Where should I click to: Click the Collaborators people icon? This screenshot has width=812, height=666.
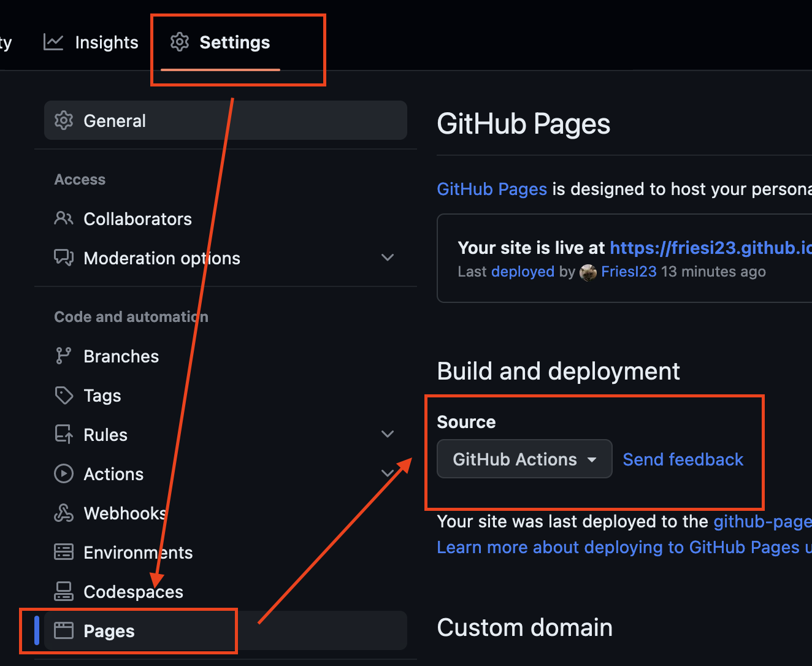(64, 218)
